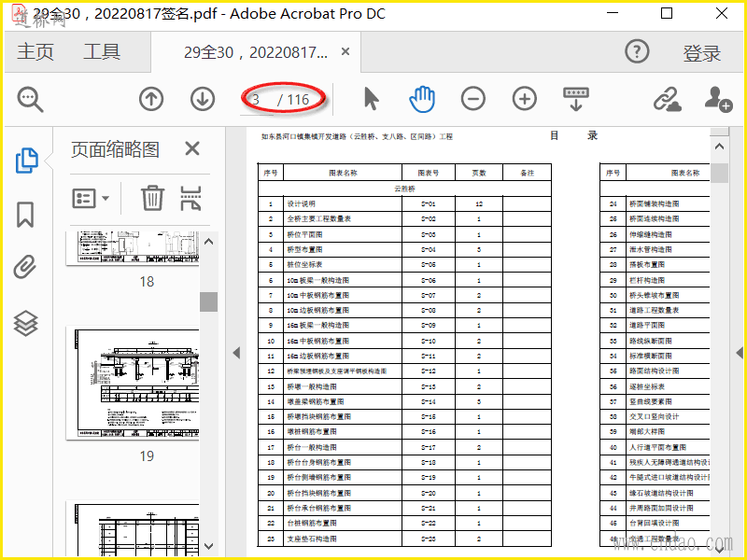This screenshot has height=560, width=747.
Task: Activate the Selection arrow tool
Action: 372,98
